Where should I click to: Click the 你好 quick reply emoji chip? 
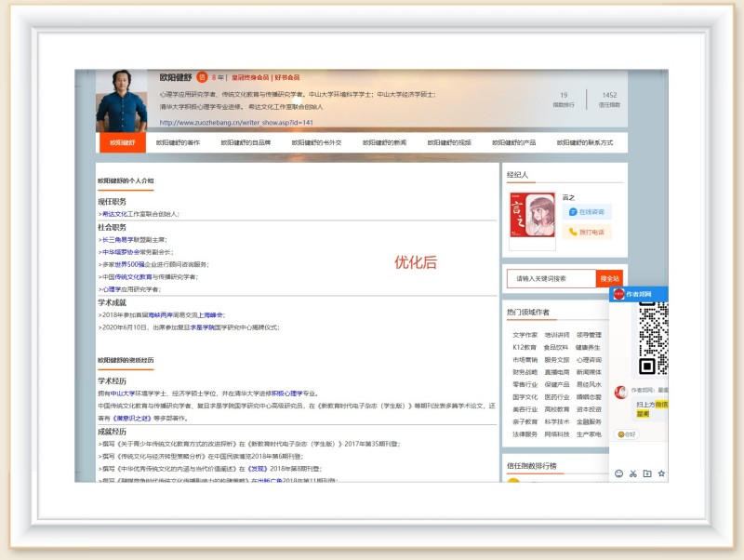click(628, 434)
